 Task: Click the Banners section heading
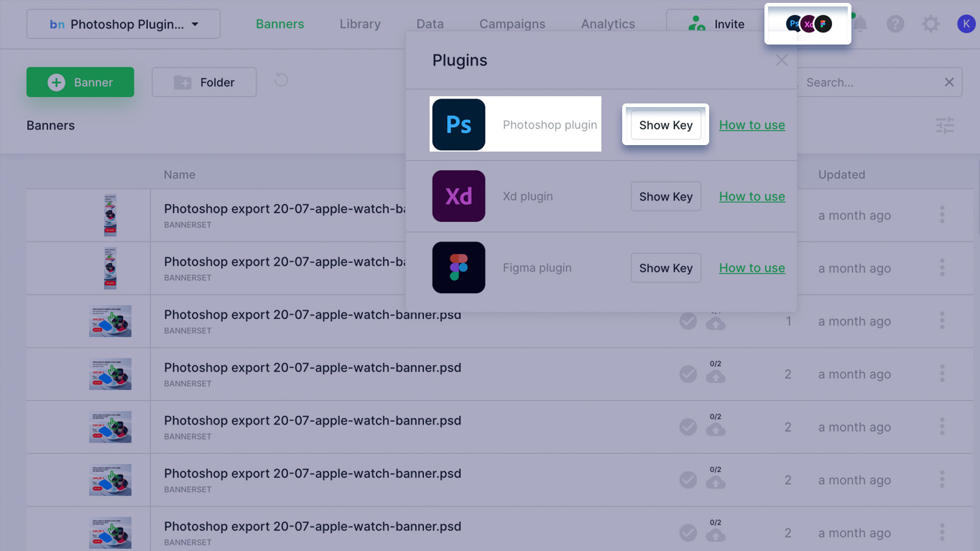click(50, 125)
